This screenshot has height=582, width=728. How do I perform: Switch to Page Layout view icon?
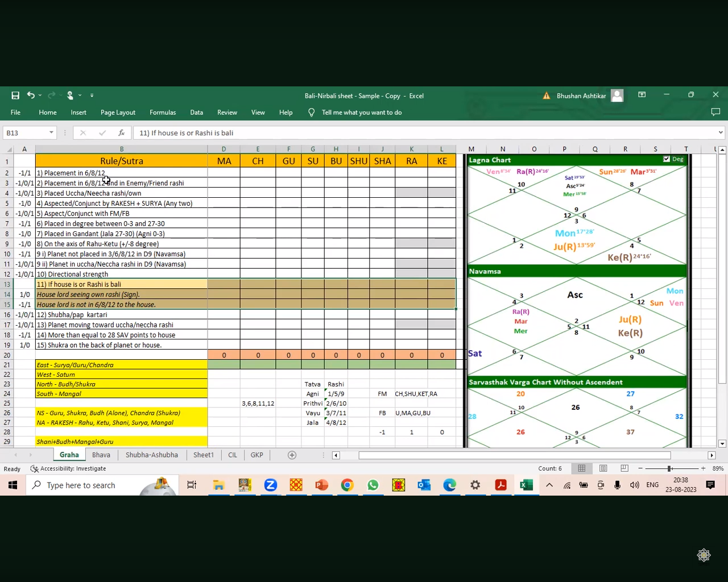click(x=603, y=468)
